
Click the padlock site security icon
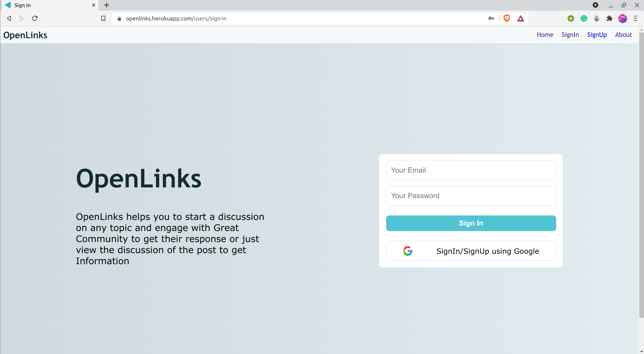coord(119,18)
